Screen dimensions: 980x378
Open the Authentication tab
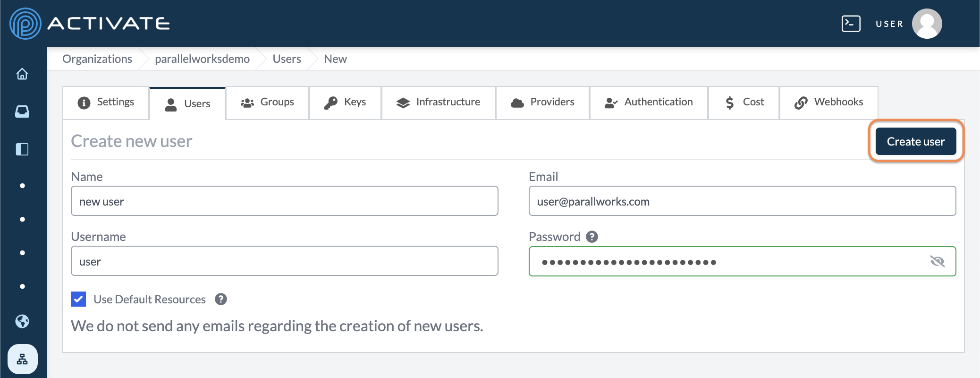[649, 103]
